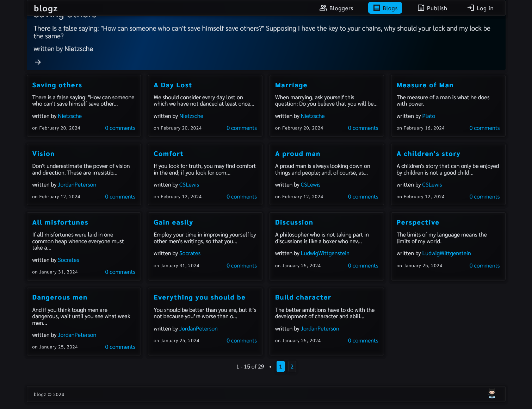This screenshot has width=532, height=409.
Task: Click the Bloggers people icon
Action: coord(323,8)
